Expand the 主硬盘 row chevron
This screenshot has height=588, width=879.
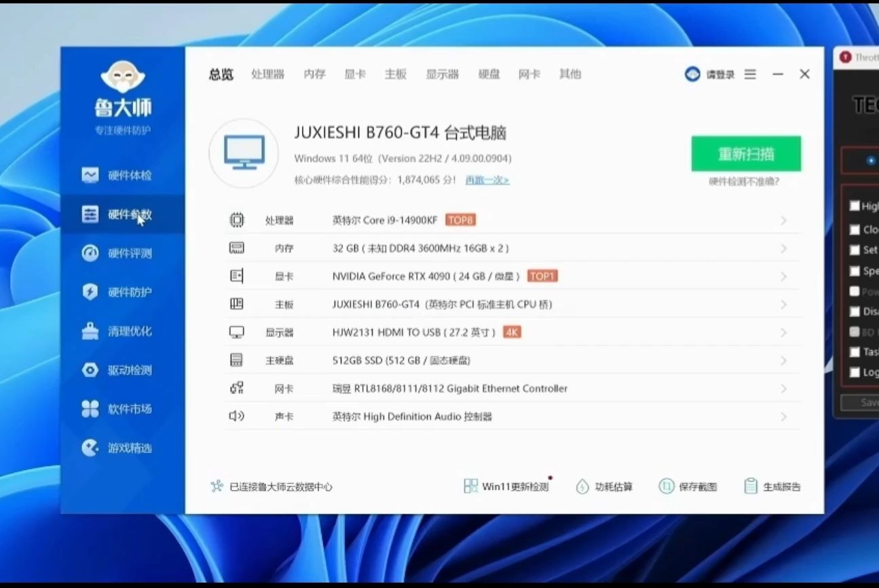click(x=783, y=361)
